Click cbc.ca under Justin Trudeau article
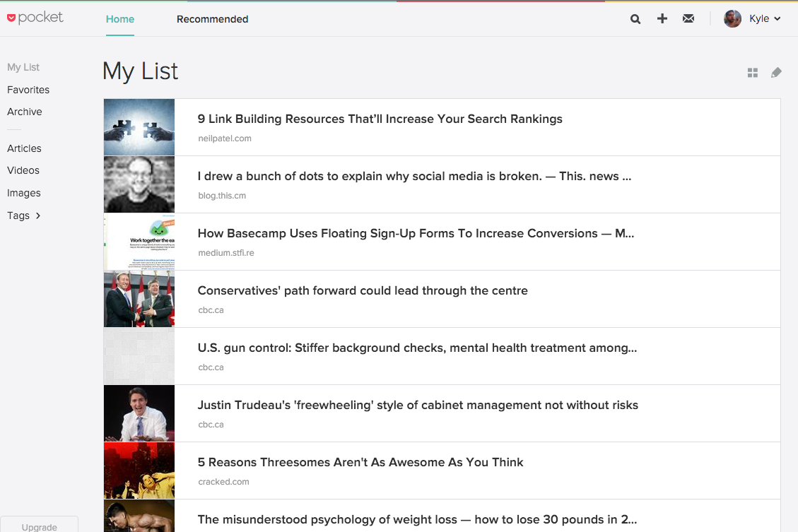The width and height of the screenshot is (798, 532). (x=211, y=424)
